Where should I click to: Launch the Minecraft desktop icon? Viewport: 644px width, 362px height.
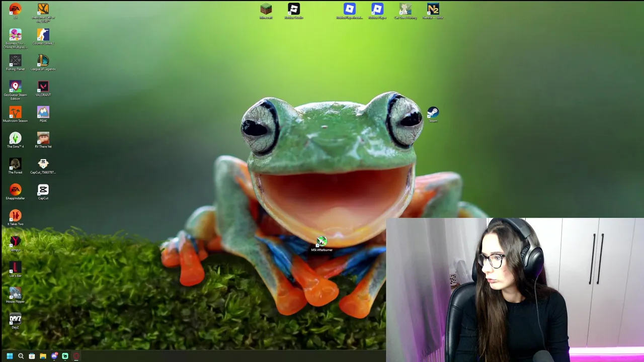(266, 9)
